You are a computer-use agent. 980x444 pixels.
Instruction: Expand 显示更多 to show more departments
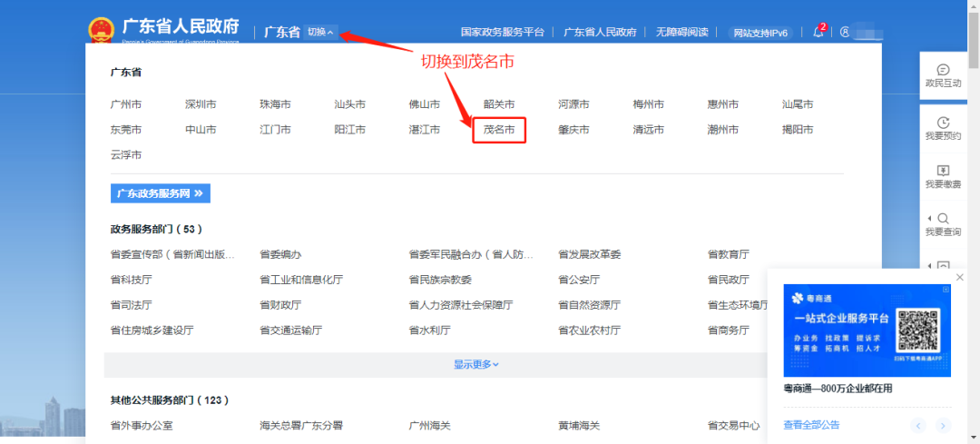point(476,364)
